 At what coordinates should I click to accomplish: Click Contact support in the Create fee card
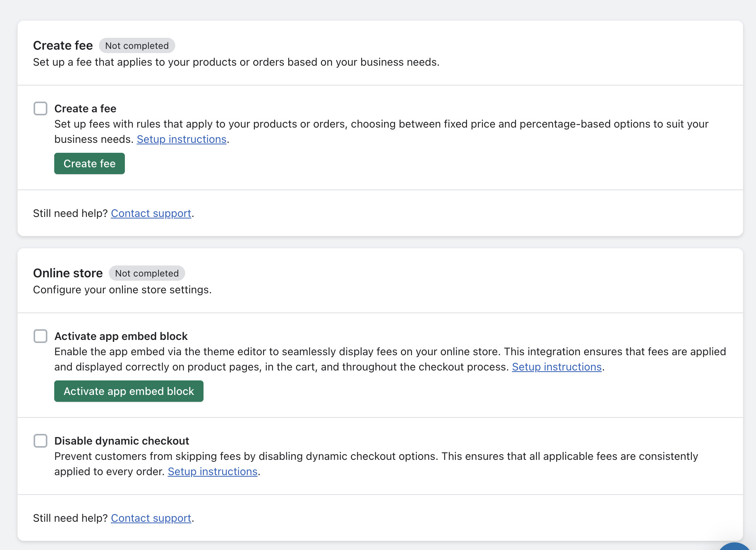[150, 213]
